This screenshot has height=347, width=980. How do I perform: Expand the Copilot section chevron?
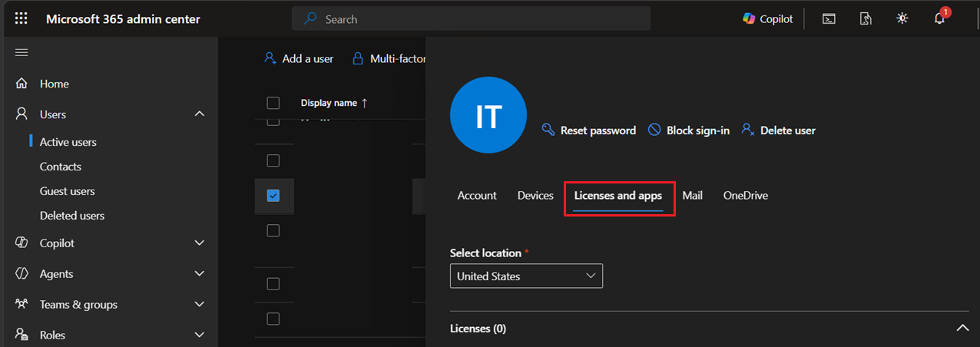(200, 243)
